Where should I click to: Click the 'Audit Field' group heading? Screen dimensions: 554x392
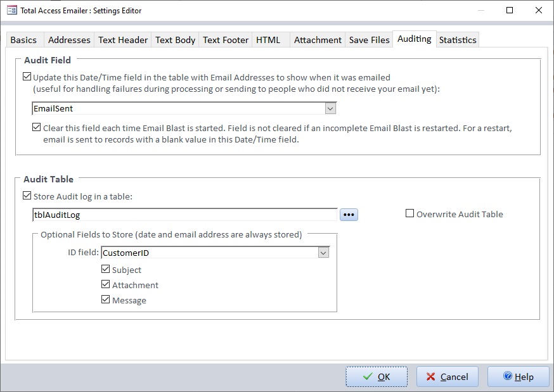click(x=48, y=60)
